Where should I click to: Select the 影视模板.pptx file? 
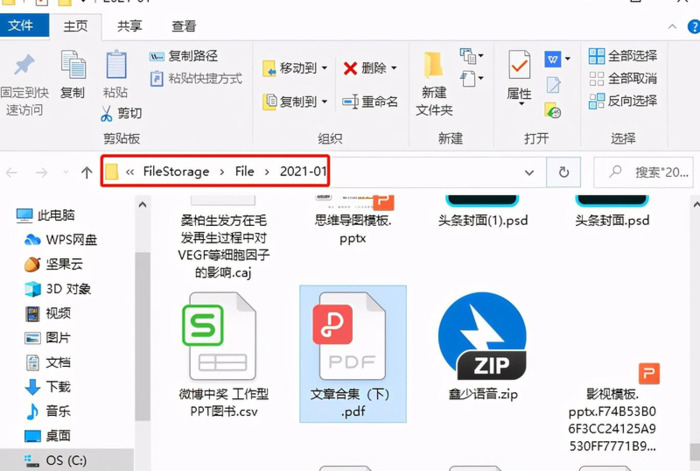(x=612, y=407)
